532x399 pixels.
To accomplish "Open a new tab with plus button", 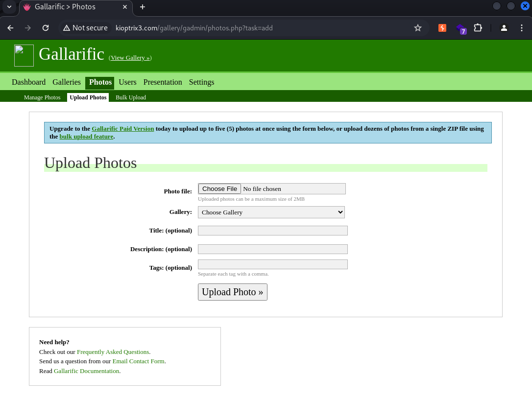I will [143, 7].
